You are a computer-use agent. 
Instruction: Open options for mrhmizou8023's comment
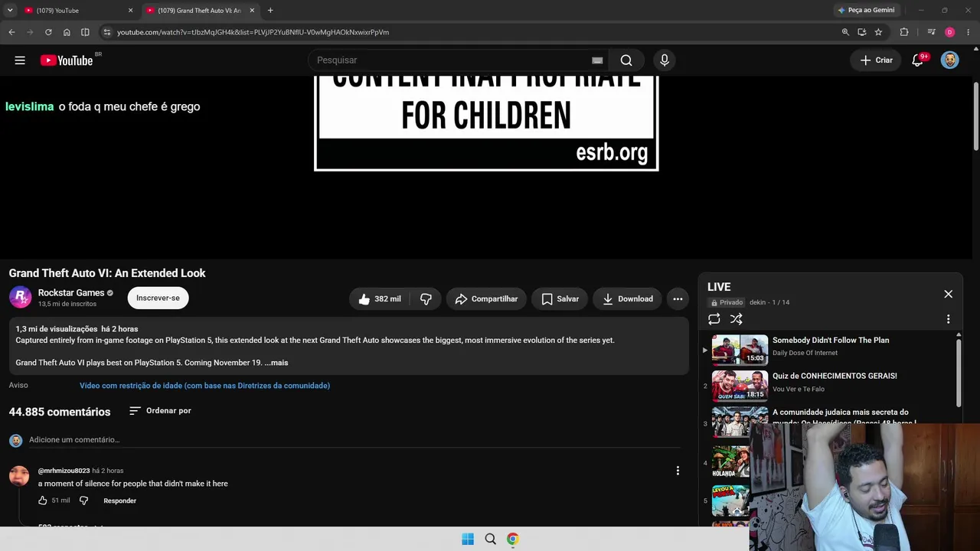[678, 471]
